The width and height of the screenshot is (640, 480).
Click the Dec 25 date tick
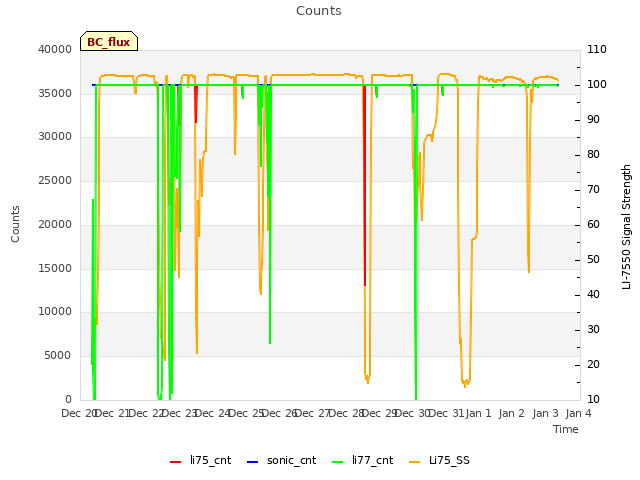(246, 413)
